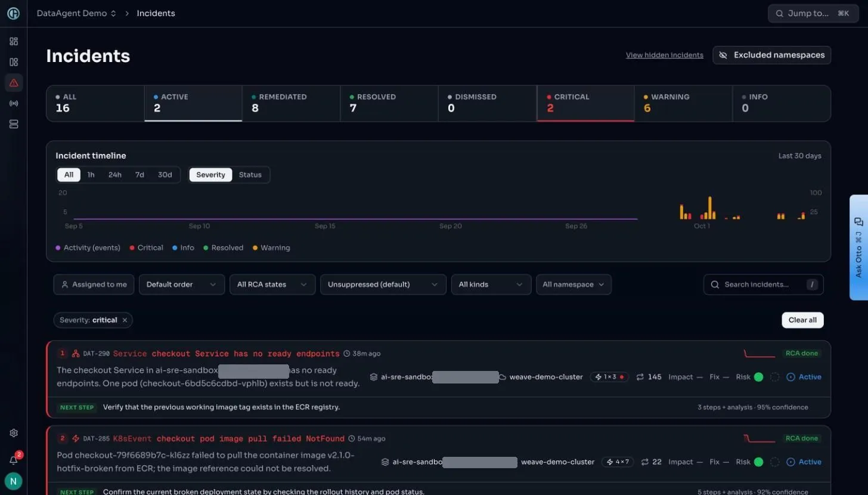The image size is (868, 495).
Task: Click the Active status icon in DAT-285 row
Action: point(791,462)
